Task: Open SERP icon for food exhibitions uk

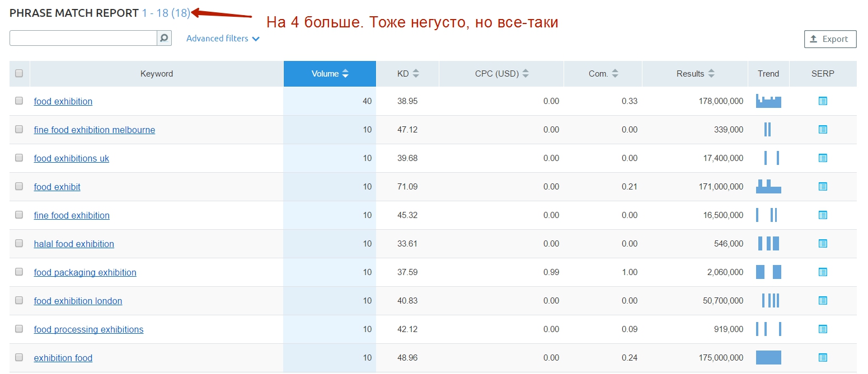Action: point(823,158)
